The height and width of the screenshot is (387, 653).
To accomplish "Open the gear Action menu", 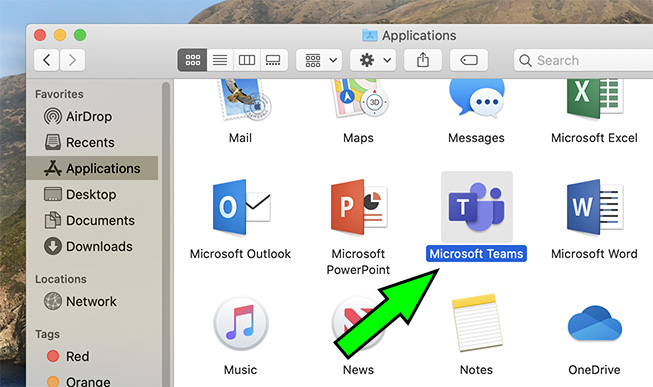I will [373, 60].
